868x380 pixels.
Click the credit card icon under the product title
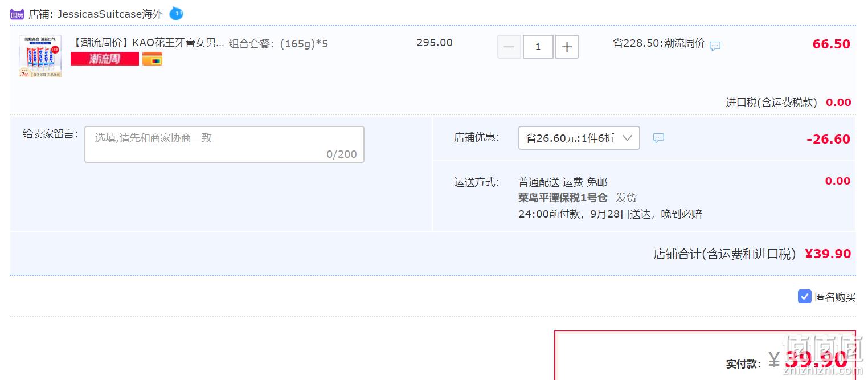coord(152,59)
